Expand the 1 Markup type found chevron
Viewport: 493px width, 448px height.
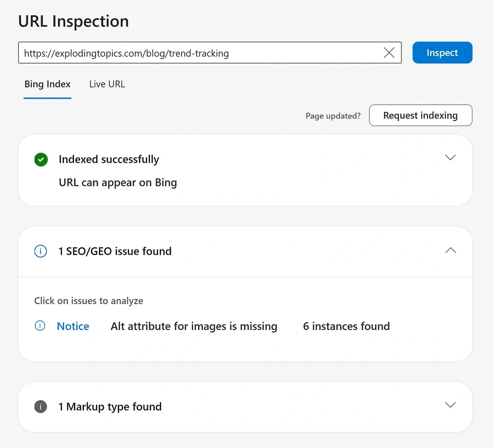point(450,405)
